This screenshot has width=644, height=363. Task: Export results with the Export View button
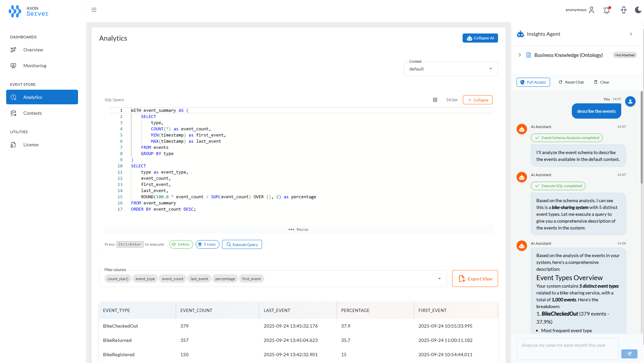coord(475,279)
